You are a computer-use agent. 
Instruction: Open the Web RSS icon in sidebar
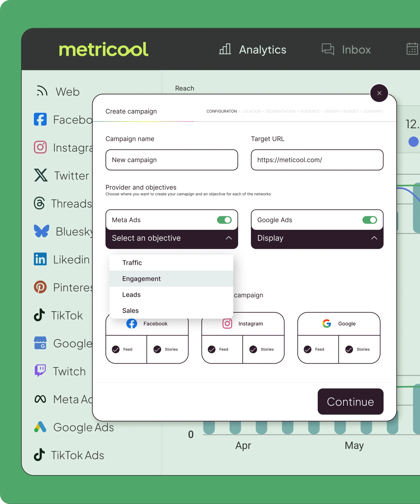point(42,91)
